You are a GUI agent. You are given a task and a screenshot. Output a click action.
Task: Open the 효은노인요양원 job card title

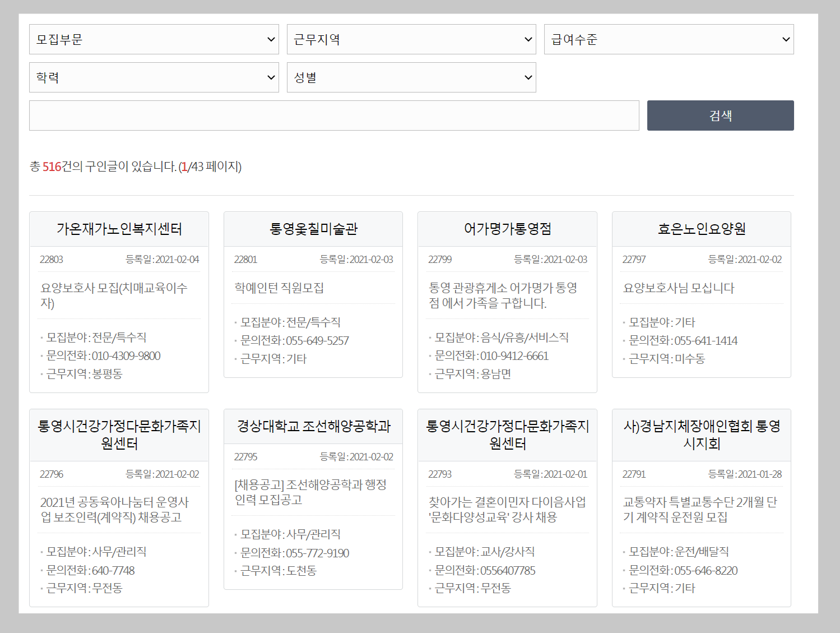pos(702,229)
